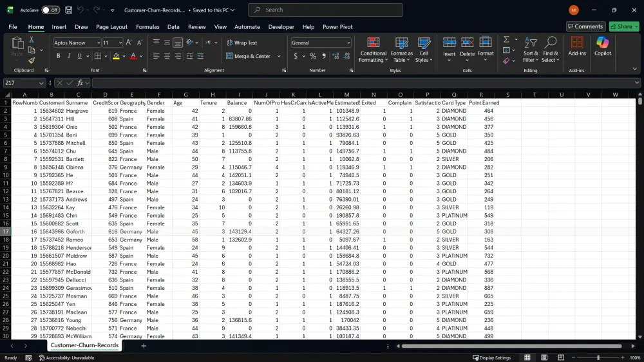Open the fill color dropdown arrow
The height and width of the screenshot is (362, 644).
point(124,56)
